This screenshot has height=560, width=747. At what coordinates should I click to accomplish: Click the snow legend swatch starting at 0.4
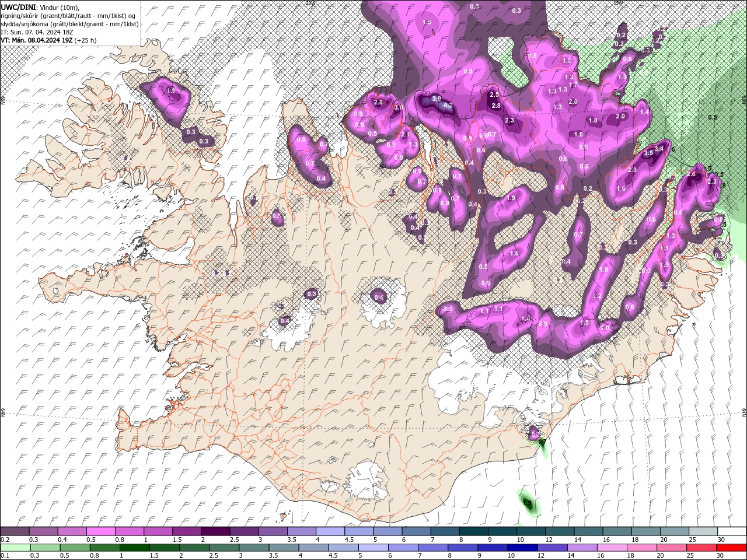pos(72,531)
